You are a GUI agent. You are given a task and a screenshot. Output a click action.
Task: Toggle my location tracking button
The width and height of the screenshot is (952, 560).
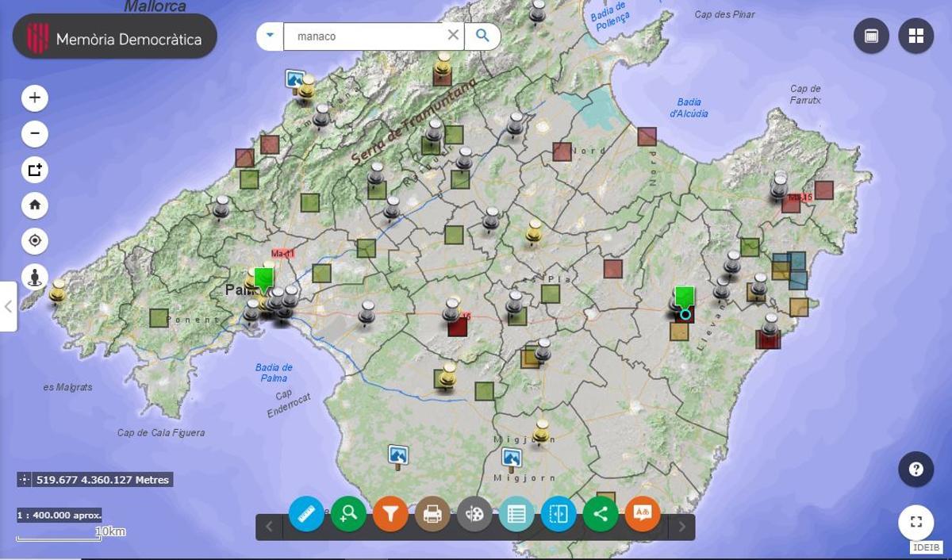coord(35,241)
